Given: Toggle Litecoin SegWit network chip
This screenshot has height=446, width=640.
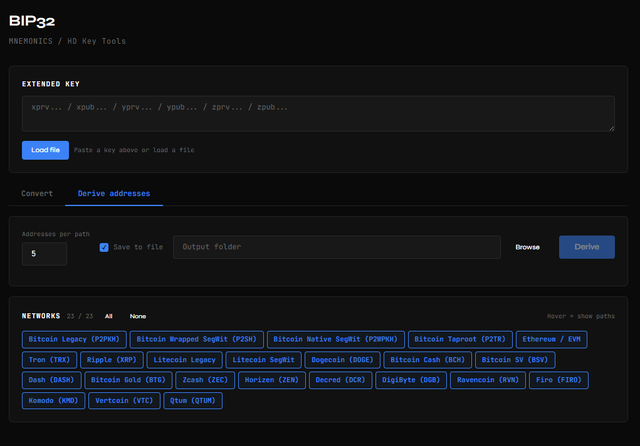Looking at the screenshot, I should [264, 360].
